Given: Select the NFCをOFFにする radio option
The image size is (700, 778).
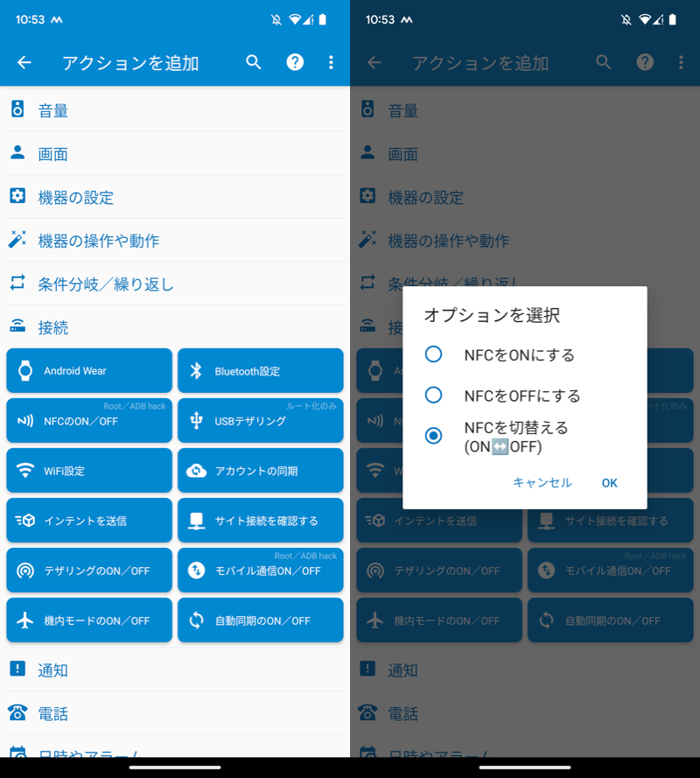Looking at the screenshot, I should pos(433,396).
